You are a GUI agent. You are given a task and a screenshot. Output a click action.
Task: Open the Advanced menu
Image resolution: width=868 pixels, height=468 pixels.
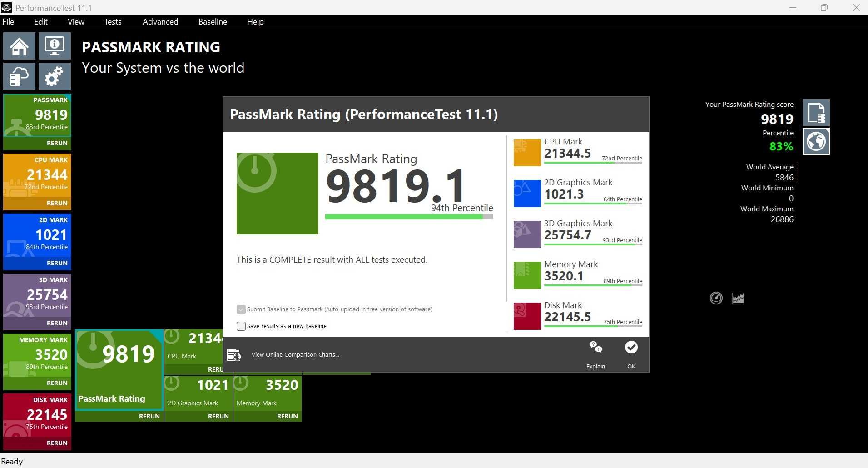coord(160,22)
